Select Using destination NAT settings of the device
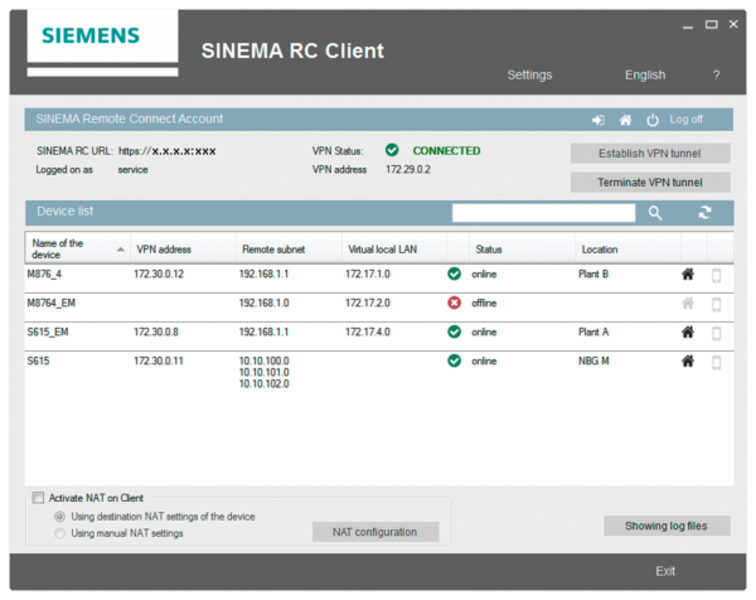The image size is (756, 600). click(x=60, y=517)
